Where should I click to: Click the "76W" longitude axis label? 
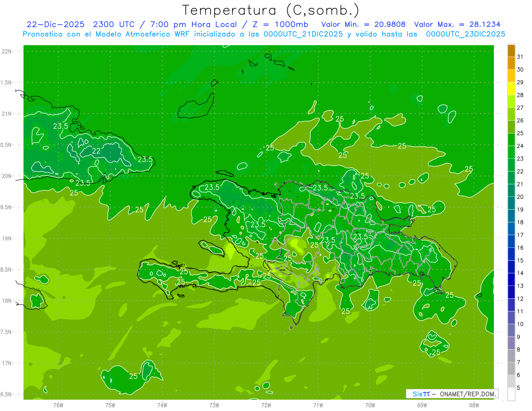coord(58,405)
